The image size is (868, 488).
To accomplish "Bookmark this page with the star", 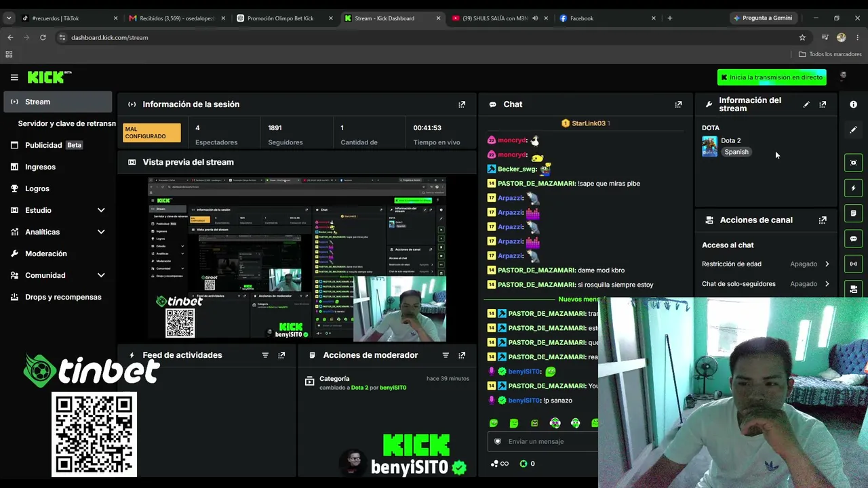I will click(x=802, y=37).
